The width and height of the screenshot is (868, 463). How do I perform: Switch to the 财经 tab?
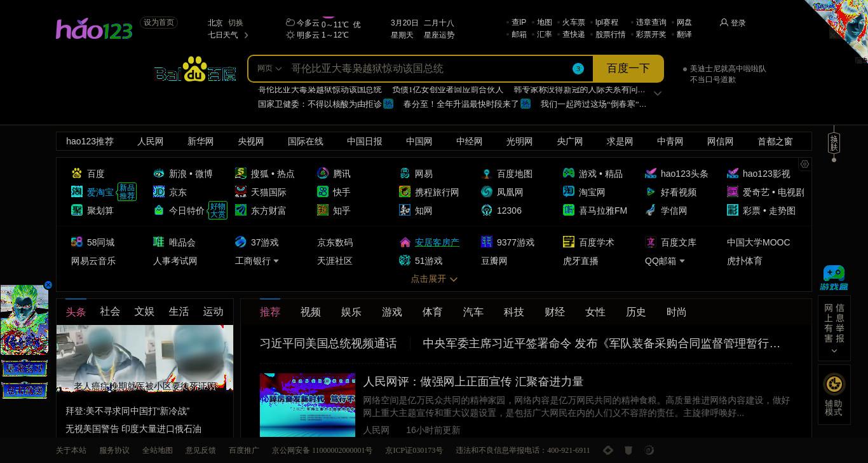(x=555, y=312)
